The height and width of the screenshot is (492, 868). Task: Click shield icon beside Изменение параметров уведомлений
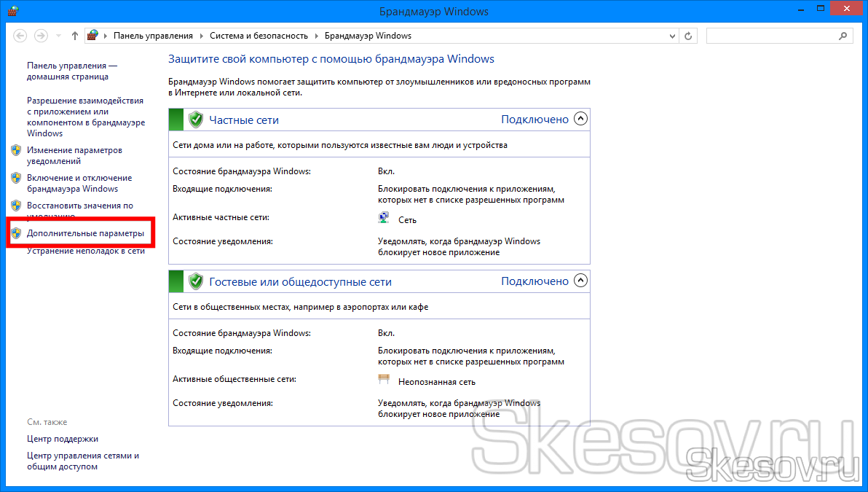[x=16, y=150]
